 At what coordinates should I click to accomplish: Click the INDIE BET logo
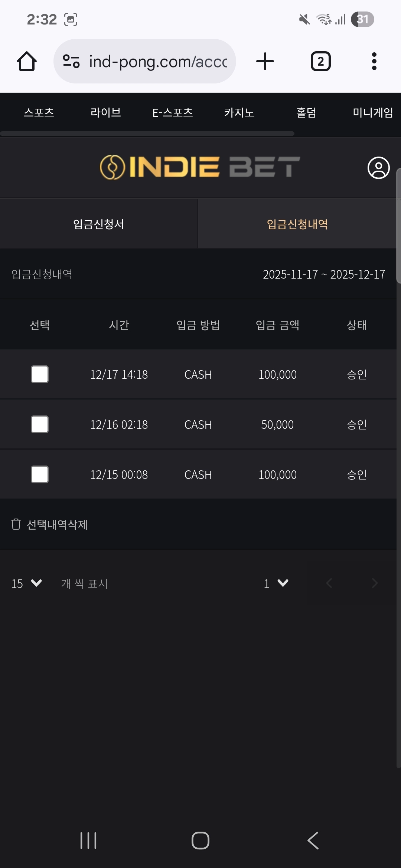click(x=200, y=167)
